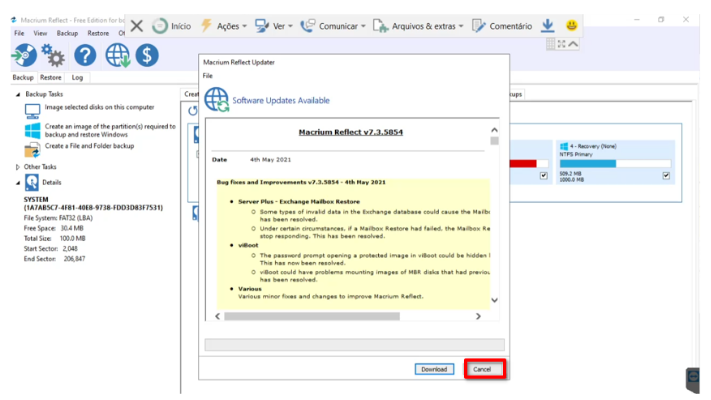Toggle checkbox for 4 - Recovery partition

(666, 176)
